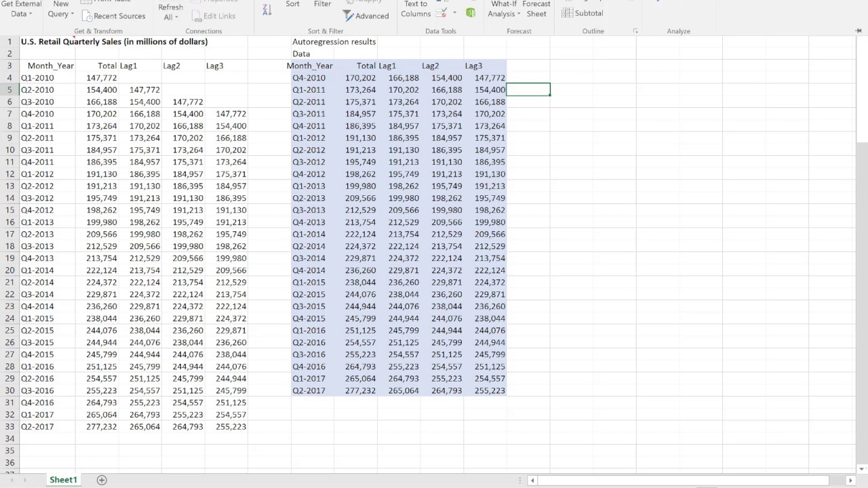
Task: Select Q4-2010 cell in right table
Action: tap(309, 78)
